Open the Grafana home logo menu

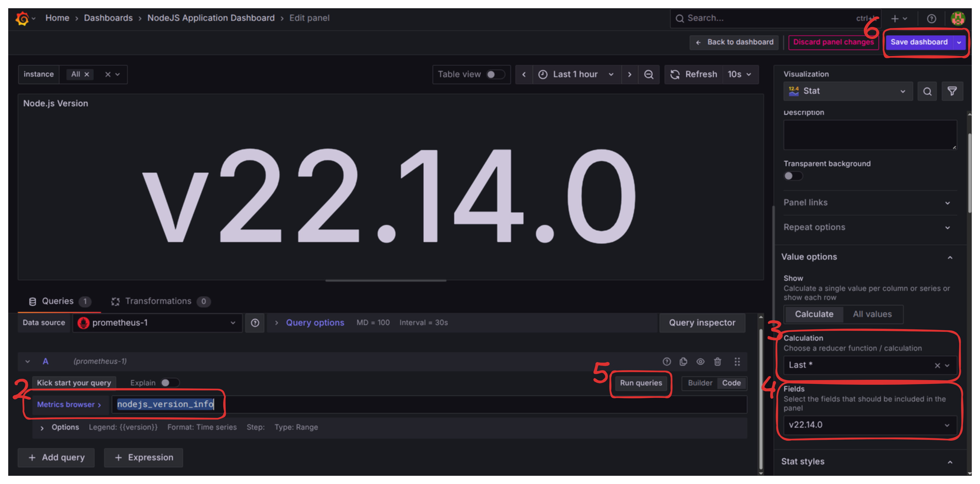[22, 18]
